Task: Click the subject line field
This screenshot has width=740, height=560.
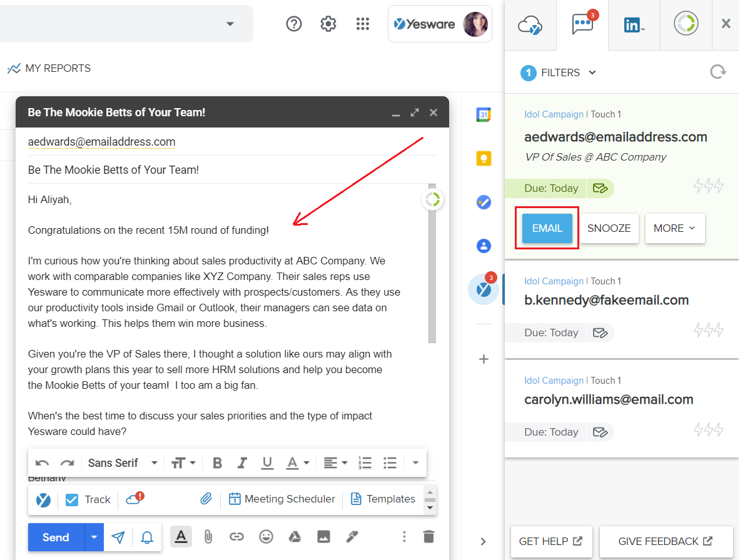Action: coord(232,170)
